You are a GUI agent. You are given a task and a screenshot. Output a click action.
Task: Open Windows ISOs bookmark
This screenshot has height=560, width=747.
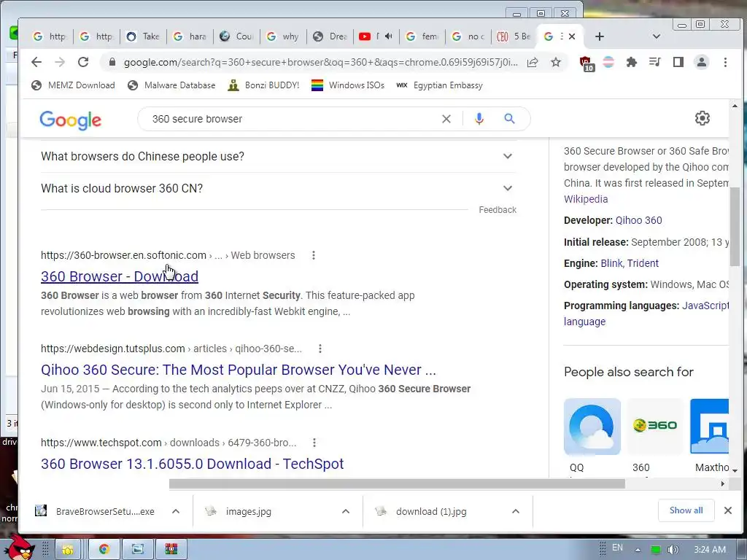point(348,85)
